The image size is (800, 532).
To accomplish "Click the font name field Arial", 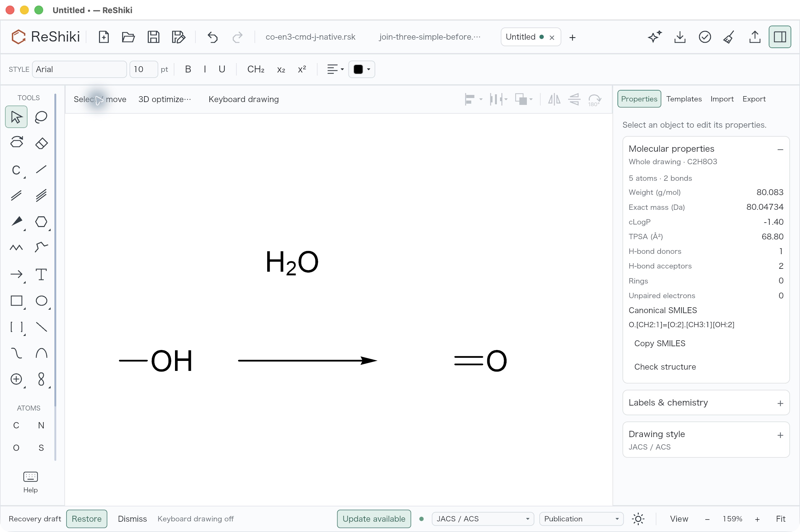I will coord(79,69).
